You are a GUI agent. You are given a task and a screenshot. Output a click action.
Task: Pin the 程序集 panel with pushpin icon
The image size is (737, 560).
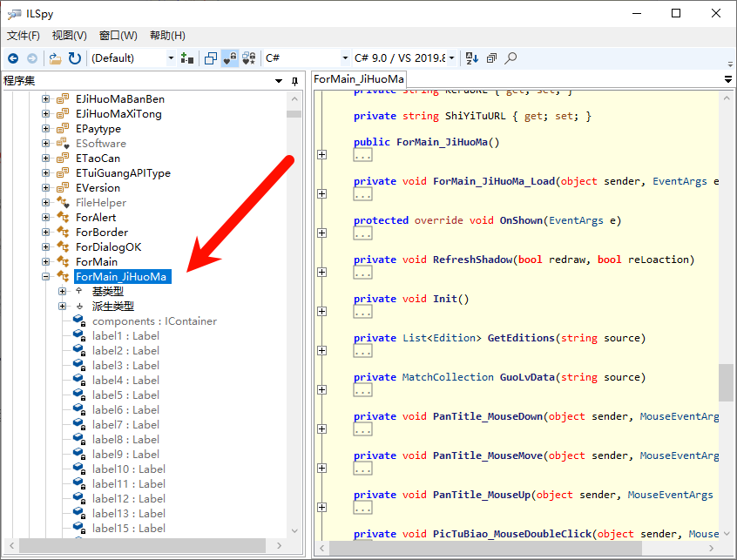point(294,81)
